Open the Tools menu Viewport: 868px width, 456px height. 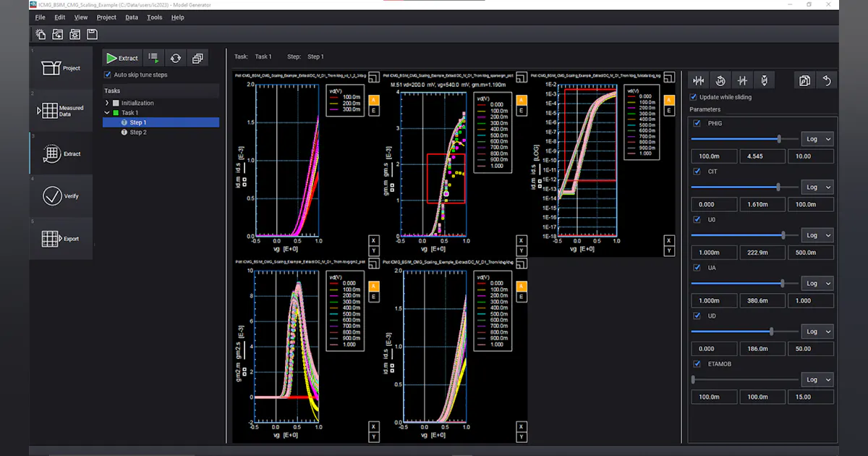pos(155,17)
